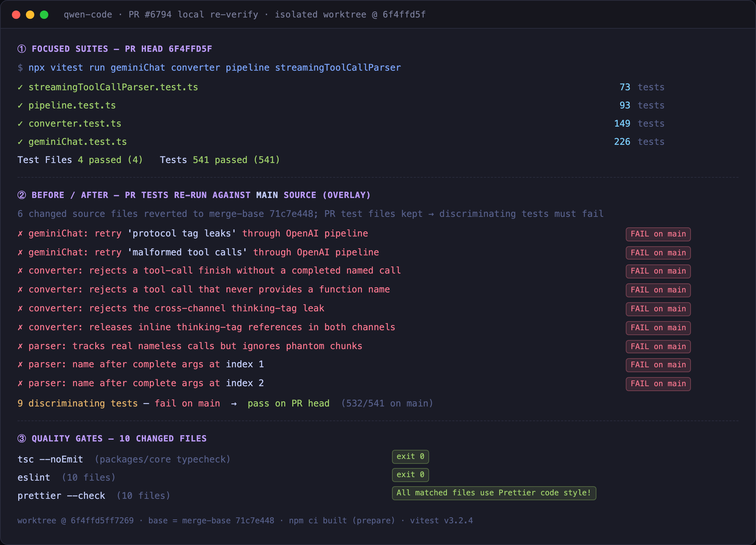The height and width of the screenshot is (545, 756).
Task: Click the 'exit 0' badge for tsc --noEmit
Action: [410, 456]
